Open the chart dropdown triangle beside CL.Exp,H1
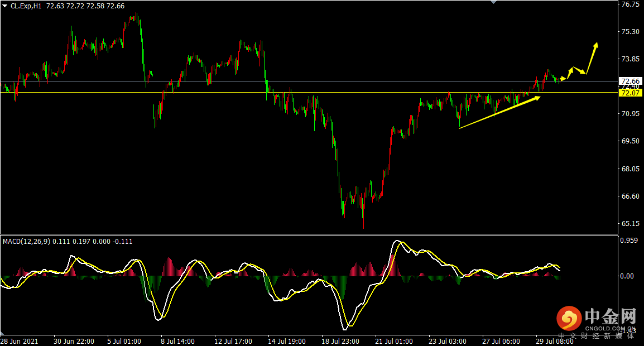 pos(5,6)
